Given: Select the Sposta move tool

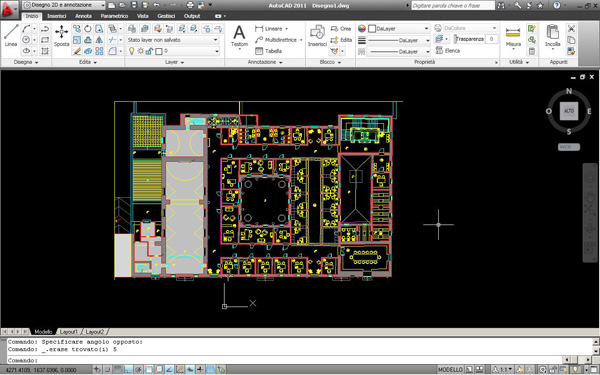Looking at the screenshot, I should 61,35.
